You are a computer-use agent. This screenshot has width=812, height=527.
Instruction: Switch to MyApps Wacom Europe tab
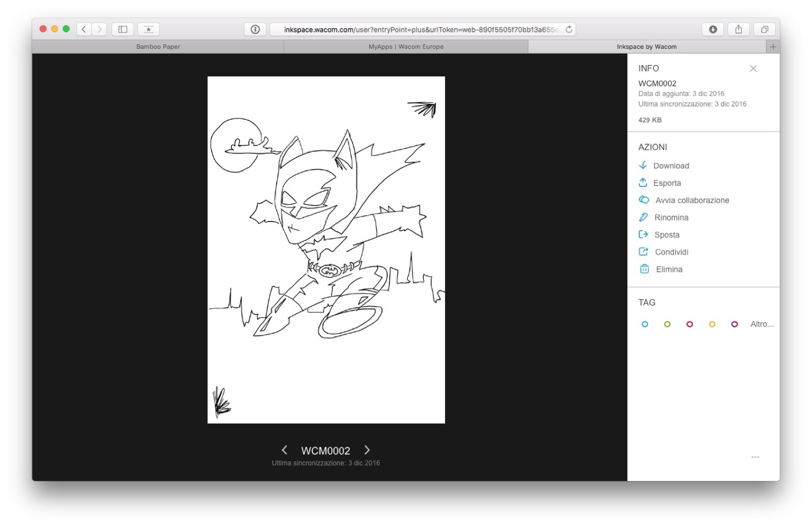click(406, 47)
